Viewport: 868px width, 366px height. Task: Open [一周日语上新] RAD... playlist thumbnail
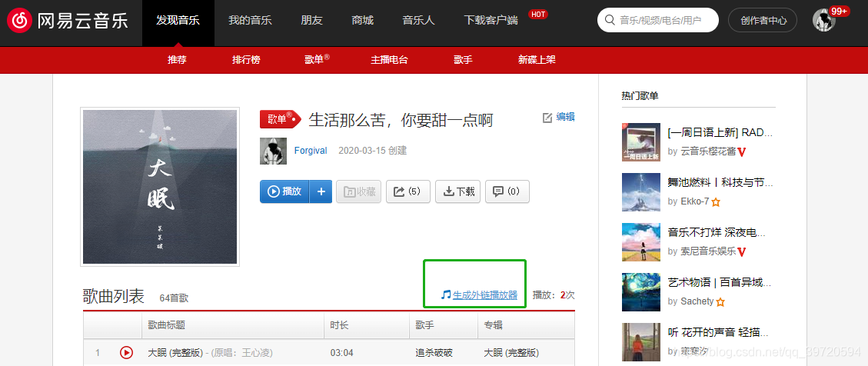tap(641, 141)
